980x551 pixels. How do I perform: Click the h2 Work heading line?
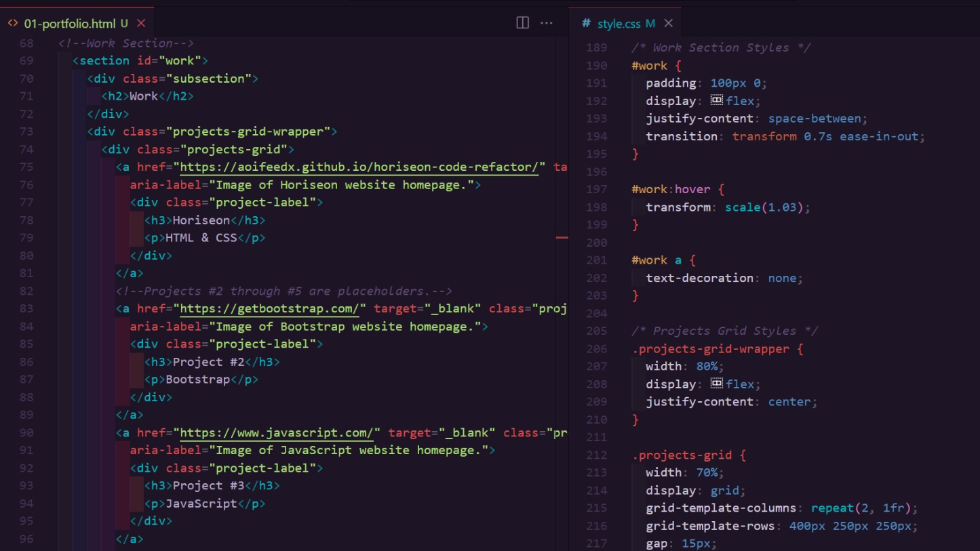148,96
